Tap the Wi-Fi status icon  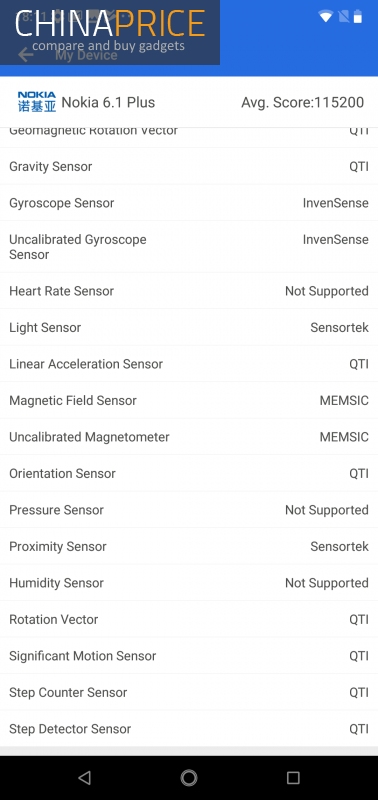325,16
